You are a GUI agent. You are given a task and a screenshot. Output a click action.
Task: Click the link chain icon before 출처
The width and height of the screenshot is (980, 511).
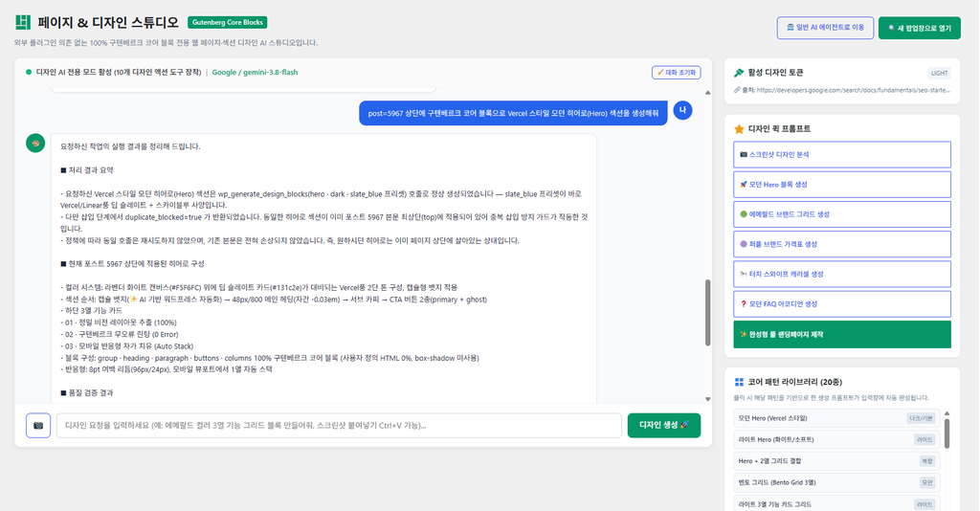pos(737,90)
